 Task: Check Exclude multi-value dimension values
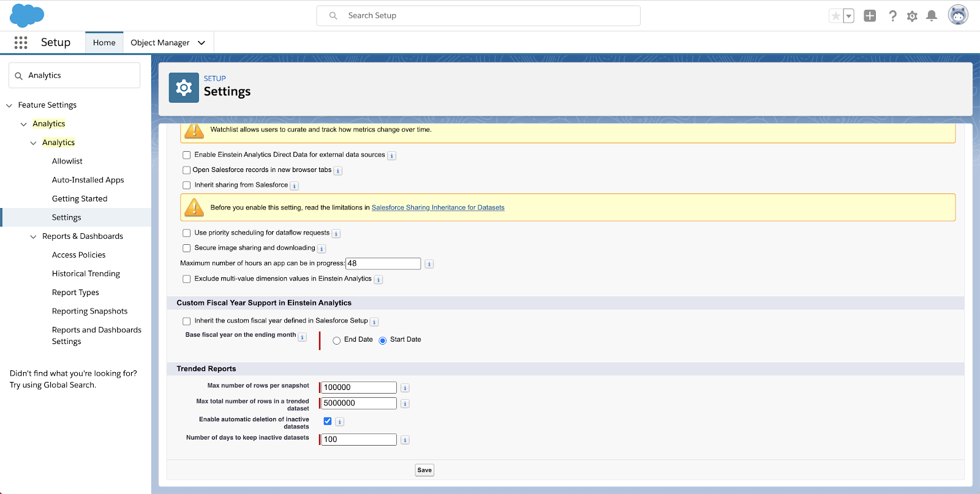(187, 279)
